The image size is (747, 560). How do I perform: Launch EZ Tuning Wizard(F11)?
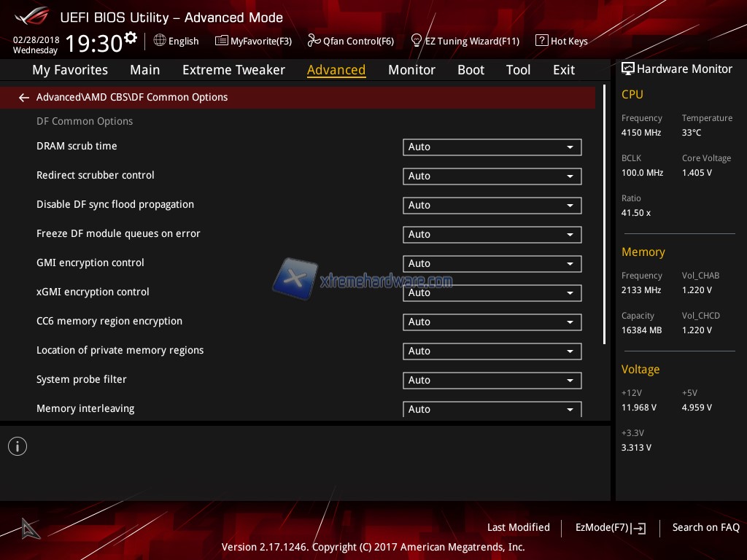465,41
